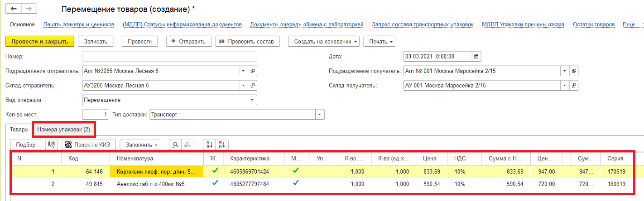
Task: Open Склад получатель record with open icon
Action: coord(574,86)
